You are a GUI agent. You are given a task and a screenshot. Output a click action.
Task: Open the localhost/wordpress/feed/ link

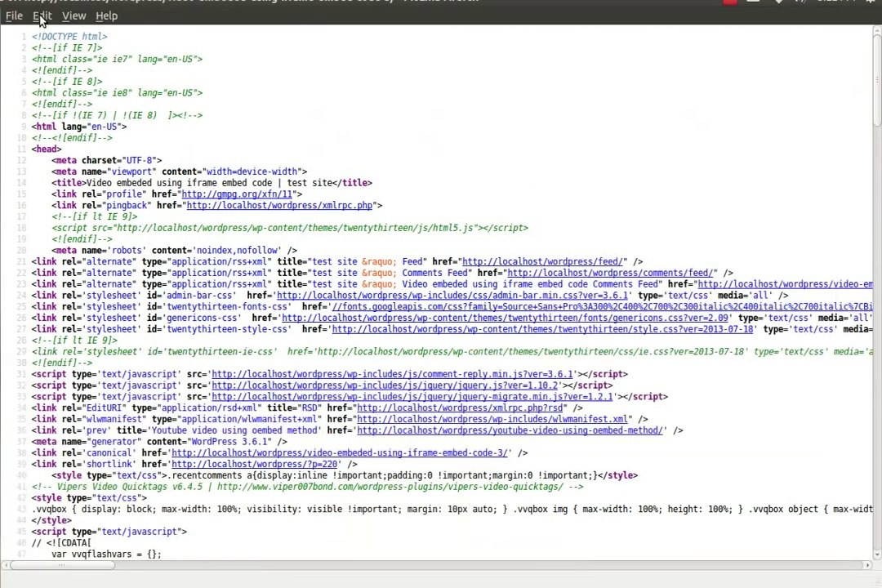coord(543,261)
